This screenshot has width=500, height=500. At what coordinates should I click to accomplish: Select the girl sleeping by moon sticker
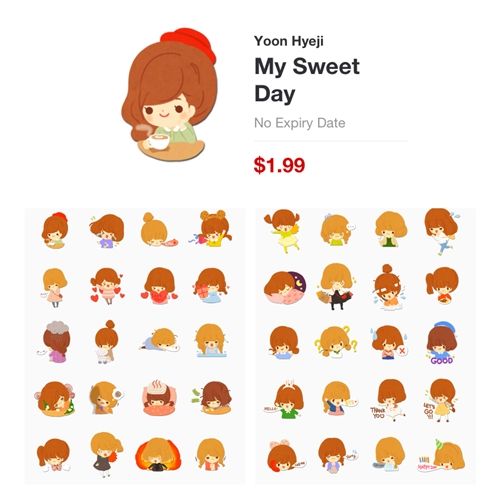[285, 288]
